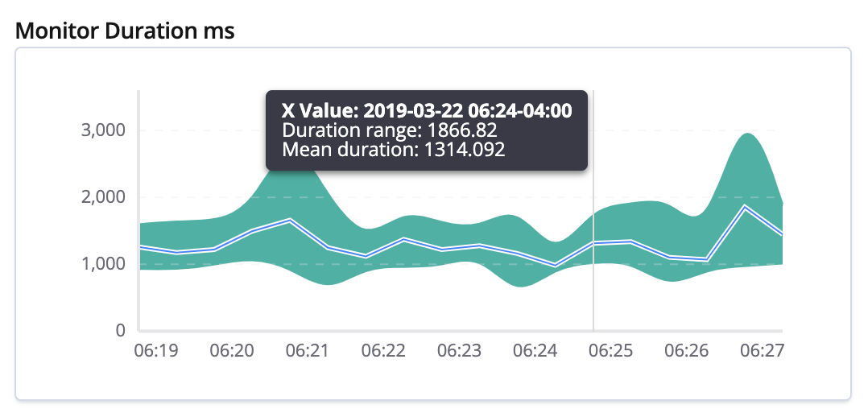Pick the 06:22 time axis label
The image size is (868, 417).
[x=383, y=350]
